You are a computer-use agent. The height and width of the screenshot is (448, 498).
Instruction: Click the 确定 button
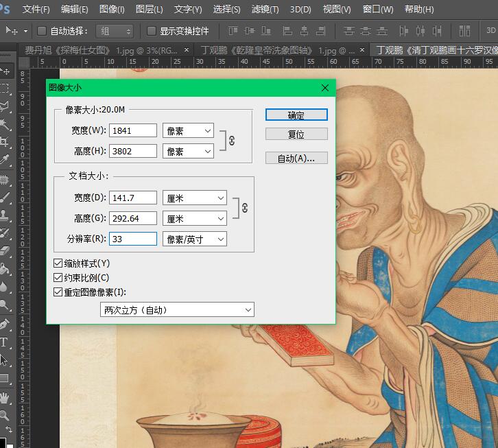296,115
